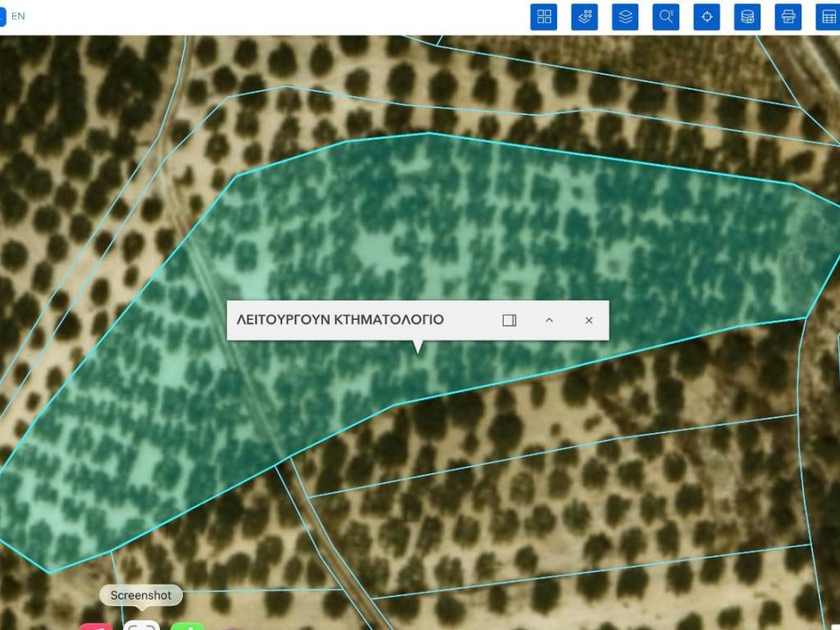The width and height of the screenshot is (840, 630).
Task: Click the Screenshot tooltip label
Action: coord(141,596)
